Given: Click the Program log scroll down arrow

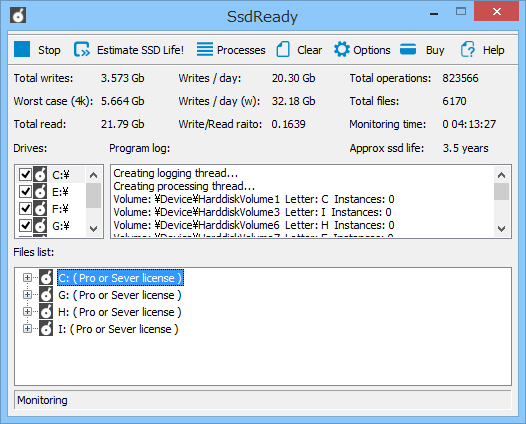Looking at the screenshot, I should [x=502, y=229].
